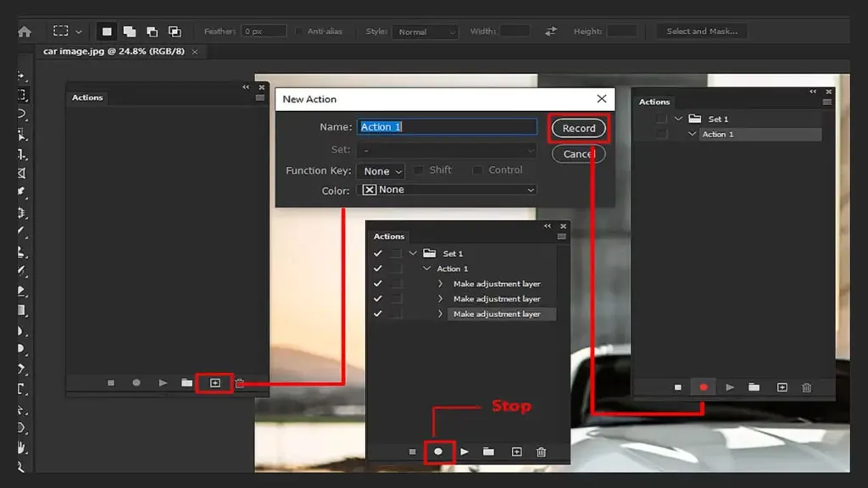The image size is (868, 488).
Task: Click the stop square in left Actions panel
Action: point(111,383)
